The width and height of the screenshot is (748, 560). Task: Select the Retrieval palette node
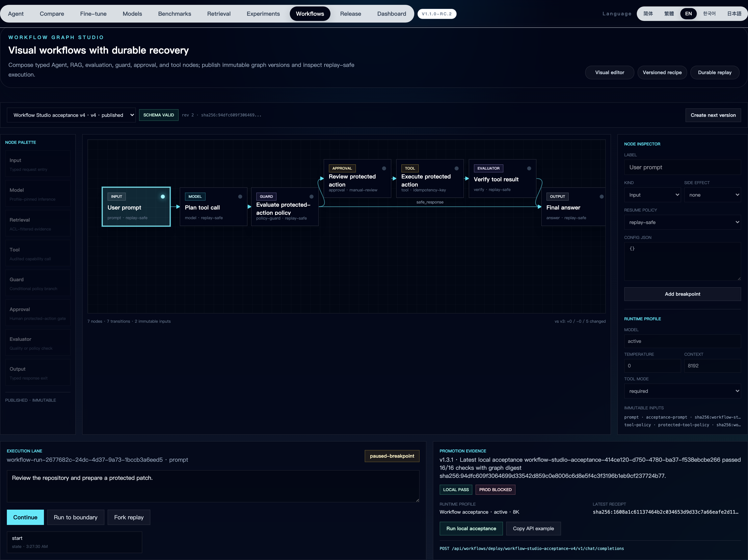pyautogui.click(x=38, y=223)
